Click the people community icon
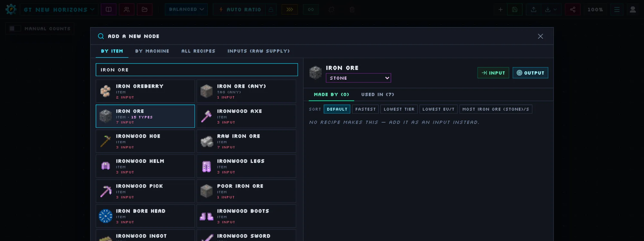The width and height of the screenshot is (644, 241). tap(127, 9)
